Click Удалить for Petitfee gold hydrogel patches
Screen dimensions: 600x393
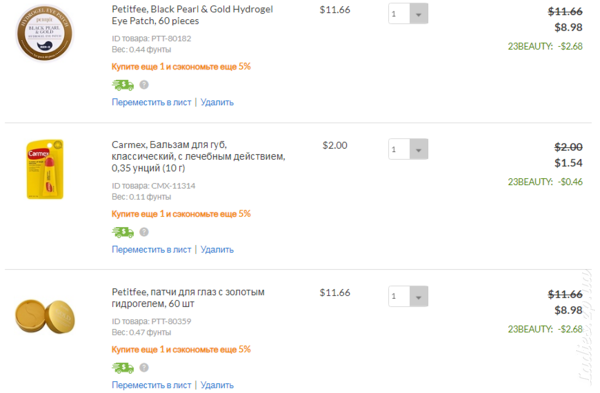point(217,385)
